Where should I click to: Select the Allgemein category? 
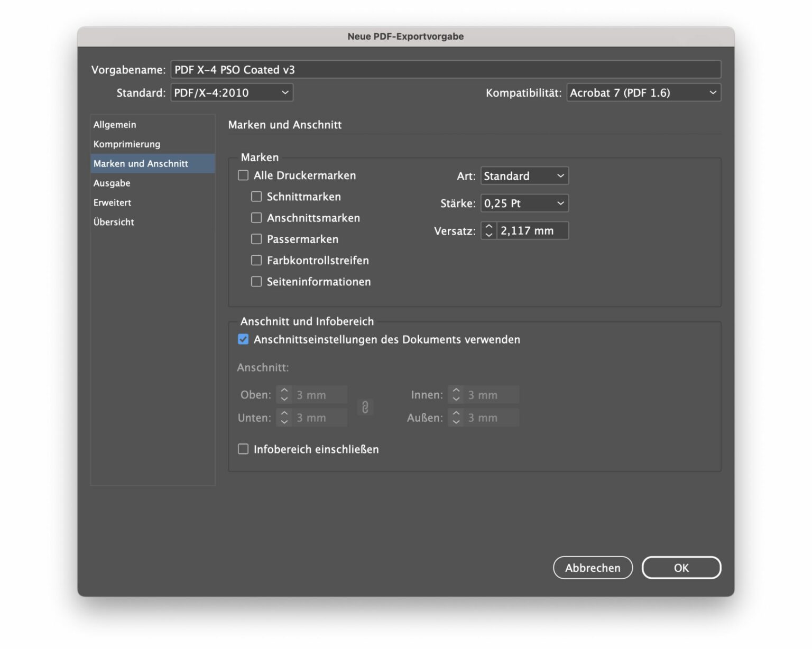pos(153,125)
